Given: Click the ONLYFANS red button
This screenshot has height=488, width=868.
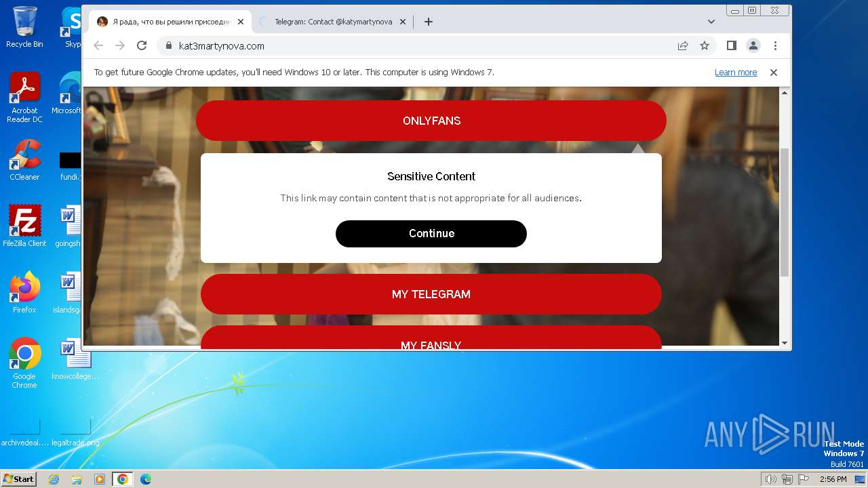Looking at the screenshot, I should click(431, 121).
